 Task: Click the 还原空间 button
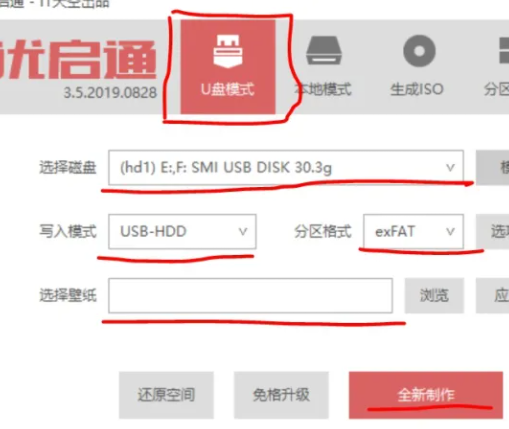pyautogui.click(x=166, y=395)
